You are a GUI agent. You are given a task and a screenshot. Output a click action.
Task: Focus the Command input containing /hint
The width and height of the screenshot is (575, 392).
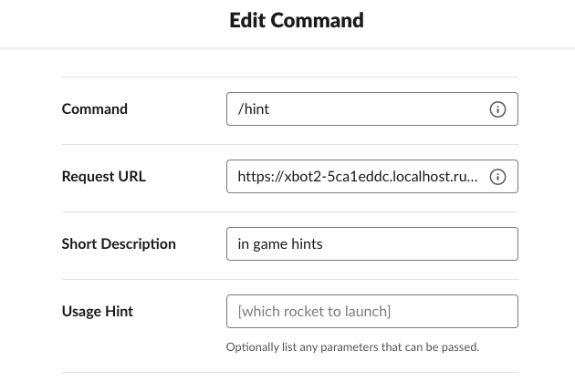pos(372,108)
